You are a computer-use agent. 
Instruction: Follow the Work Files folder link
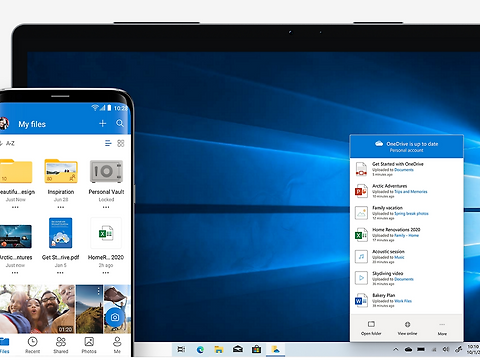coord(403,301)
